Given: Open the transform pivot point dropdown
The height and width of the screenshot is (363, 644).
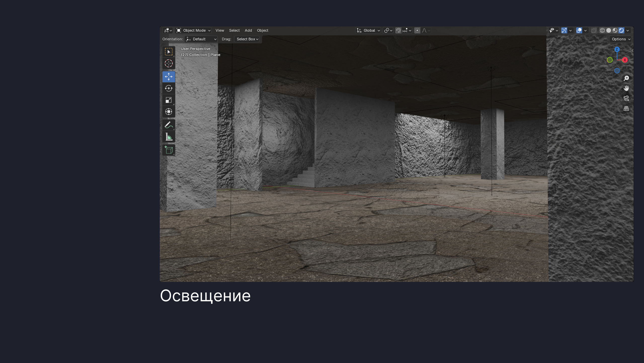Looking at the screenshot, I should pos(388,30).
